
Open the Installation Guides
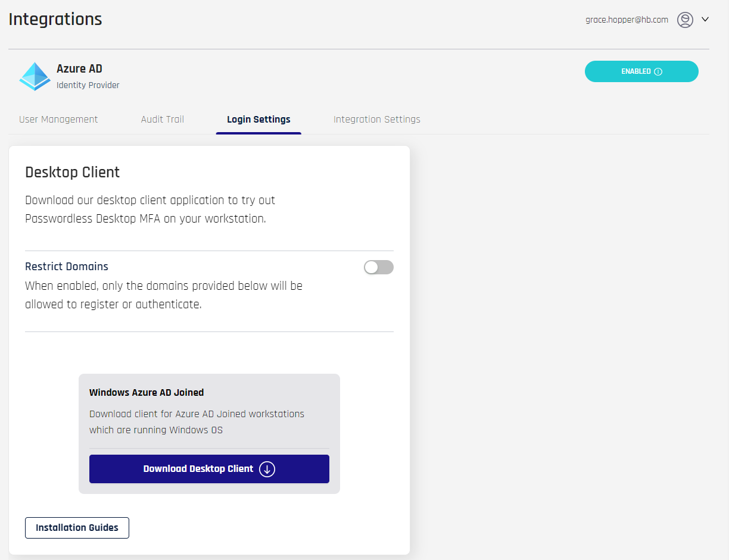tap(77, 528)
